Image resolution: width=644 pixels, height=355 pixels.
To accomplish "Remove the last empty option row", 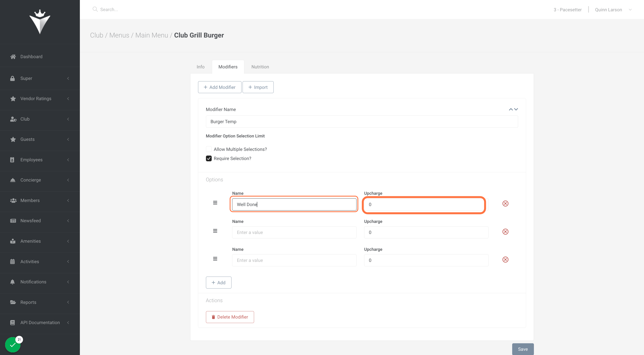I will click(505, 260).
